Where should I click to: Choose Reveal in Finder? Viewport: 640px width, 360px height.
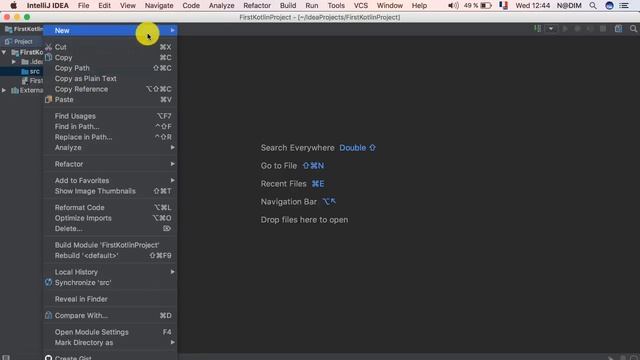pos(110,299)
